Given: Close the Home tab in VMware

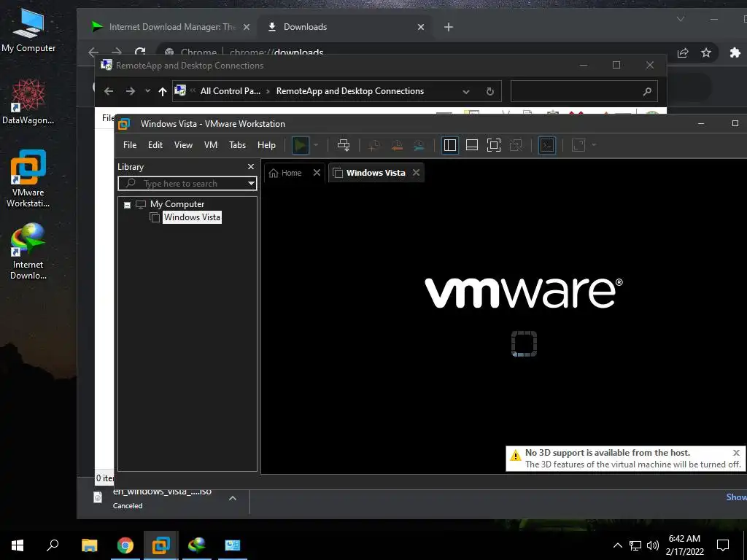Looking at the screenshot, I should [x=317, y=172].
